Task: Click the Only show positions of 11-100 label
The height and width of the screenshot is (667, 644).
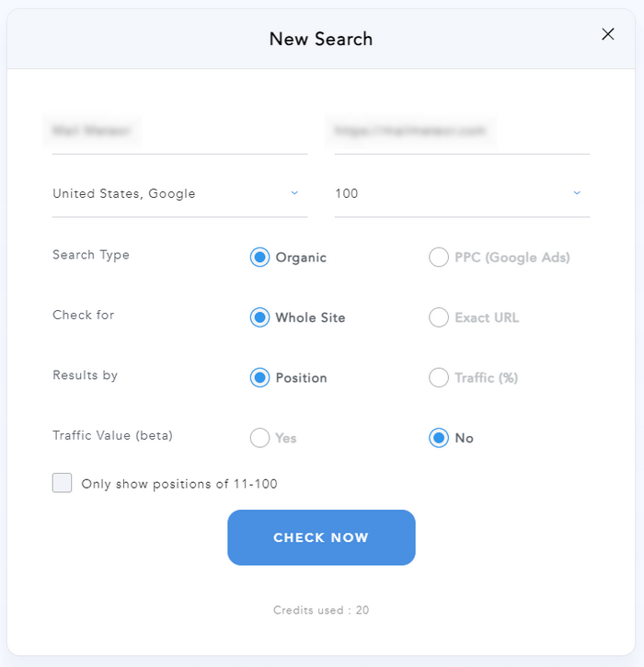Action: point(179,484)
